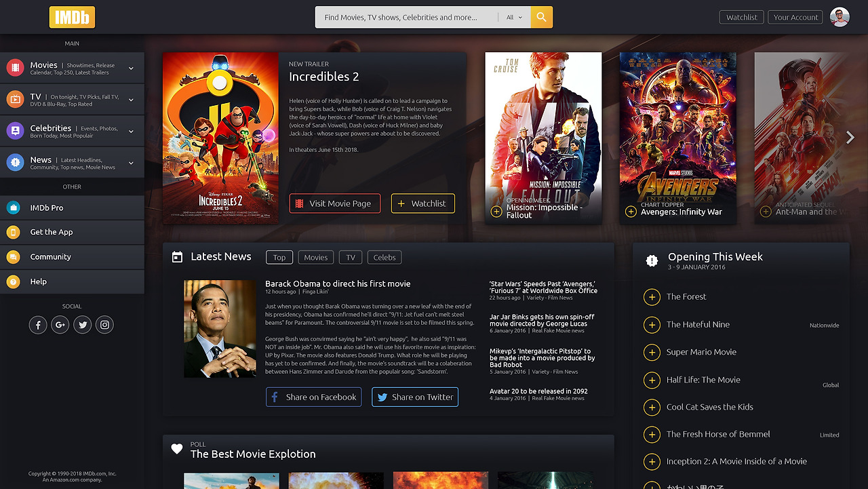Open the Avatar 20 release headline
Screen dimensions: 868x489
(x=538, y=391)
